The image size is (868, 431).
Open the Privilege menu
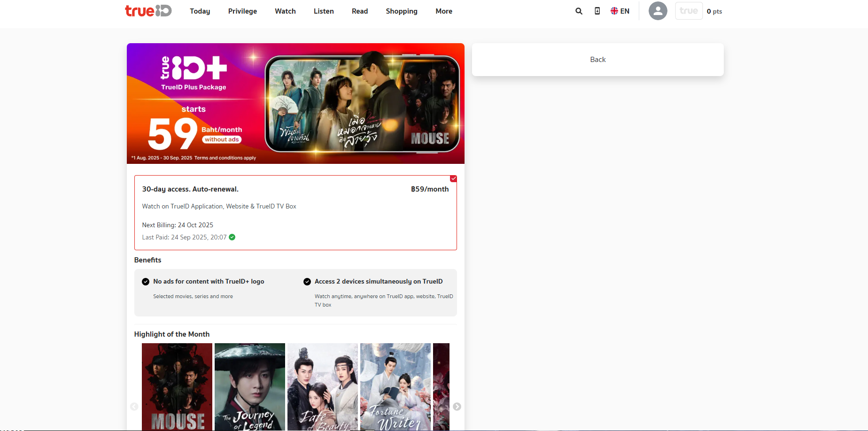coord(242,11)
